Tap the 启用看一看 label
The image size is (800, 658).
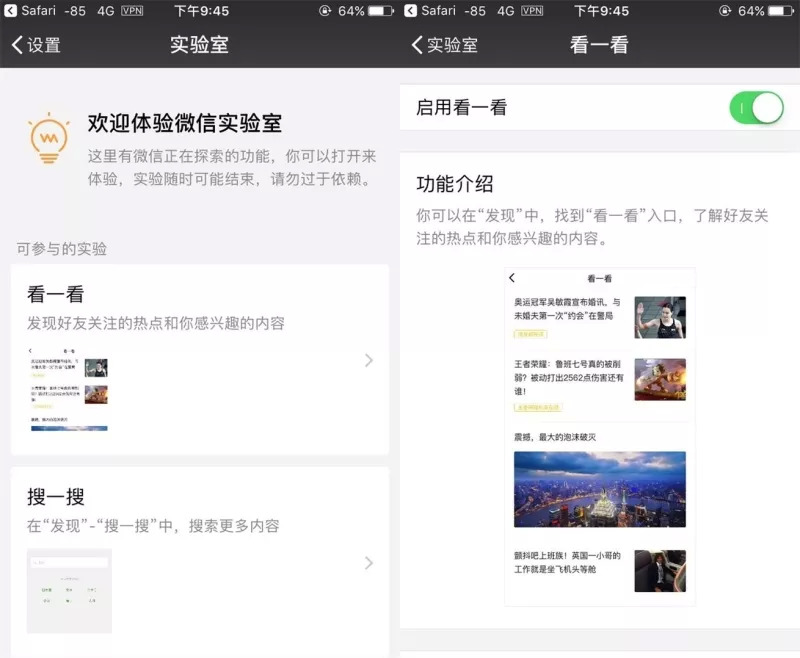point(461,108)
